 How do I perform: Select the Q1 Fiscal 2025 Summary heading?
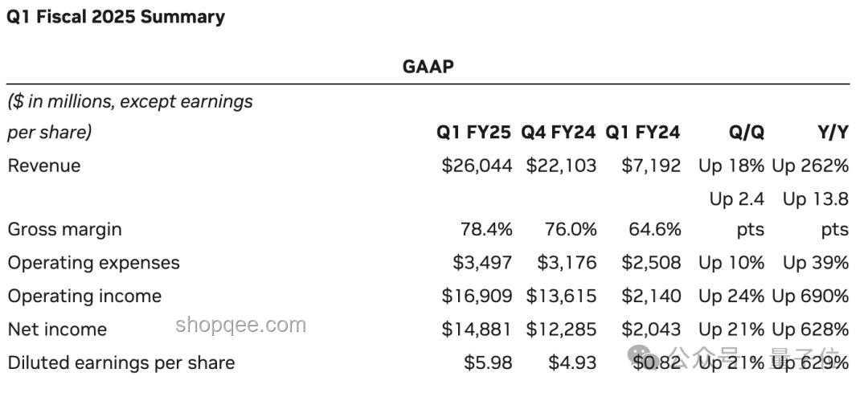116,17
